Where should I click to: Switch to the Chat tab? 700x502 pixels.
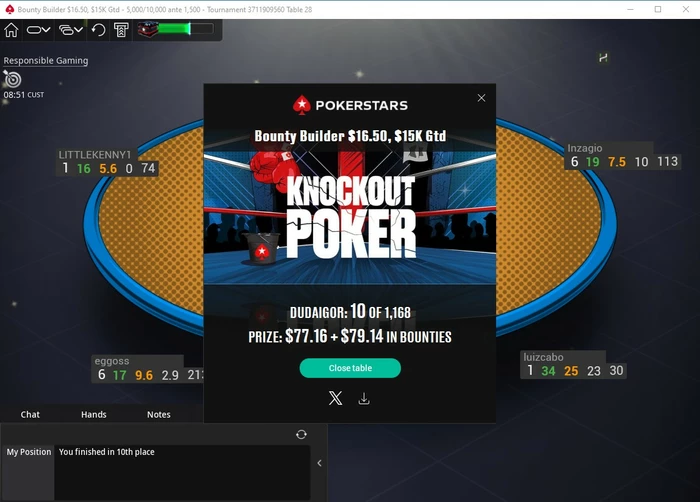30,414
